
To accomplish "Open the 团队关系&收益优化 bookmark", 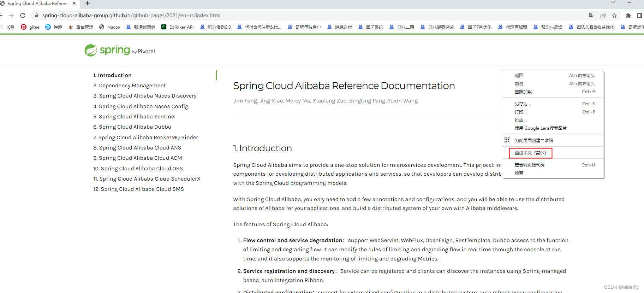I will 591,27.
